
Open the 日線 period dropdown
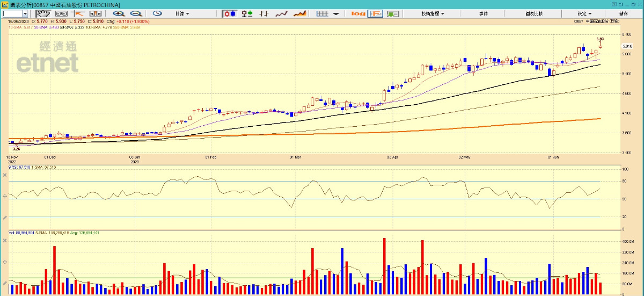(182, 13)
